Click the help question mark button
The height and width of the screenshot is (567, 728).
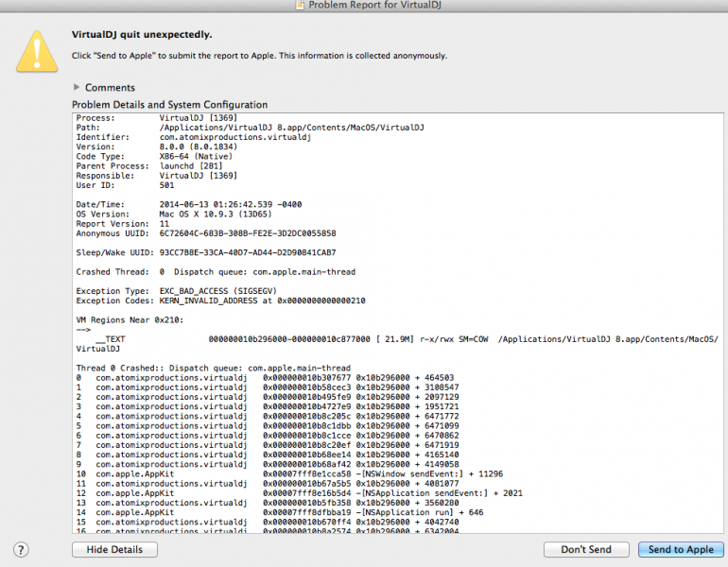pos(21,550)
